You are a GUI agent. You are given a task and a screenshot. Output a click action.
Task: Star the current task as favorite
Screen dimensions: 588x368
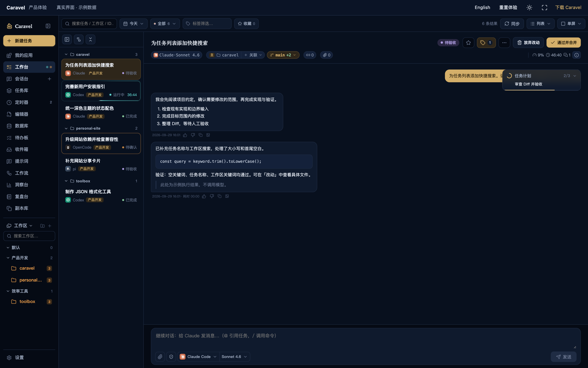pos(468,43)
